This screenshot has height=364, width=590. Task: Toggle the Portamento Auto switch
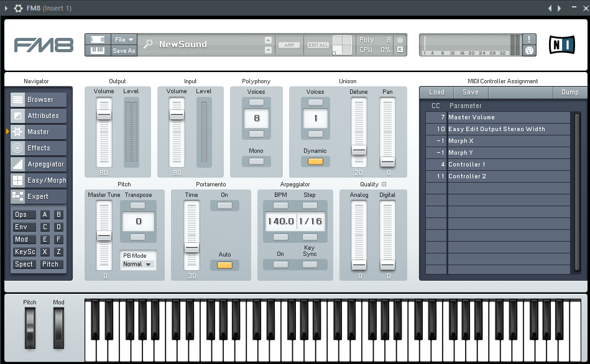click(x=224, y=265)
